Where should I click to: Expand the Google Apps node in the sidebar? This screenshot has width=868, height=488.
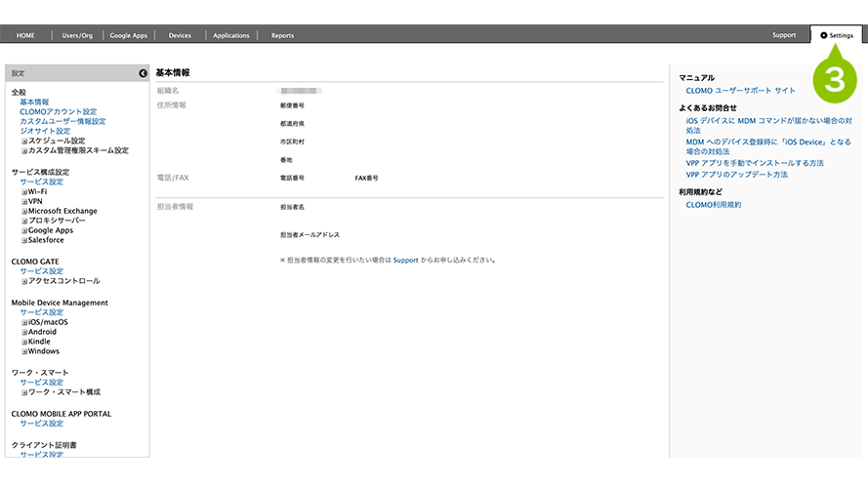click(24, 230)
